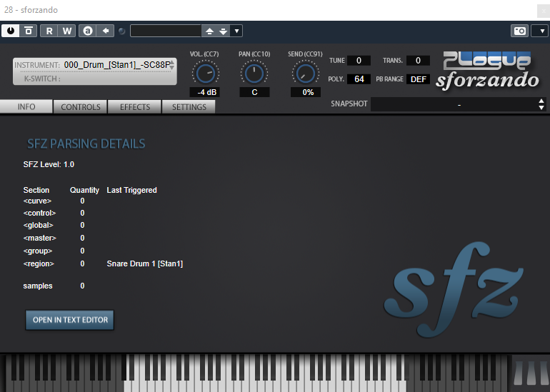The height and width of the screenshot is (392, 550).
Task: Click the POLY. value field showing 64
Action: tap(359, 79)
